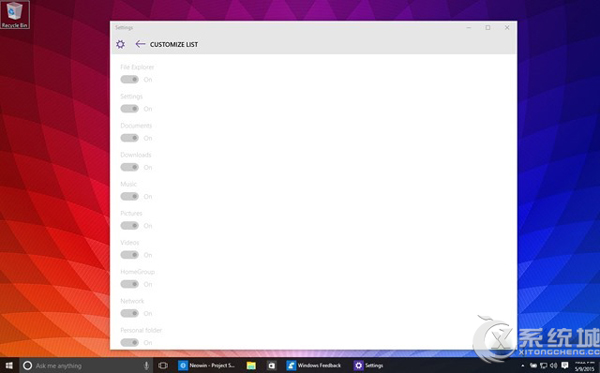Close the Settings window
Image resolution: width=600 pixels, height=373 pixels.
[507, 28]
